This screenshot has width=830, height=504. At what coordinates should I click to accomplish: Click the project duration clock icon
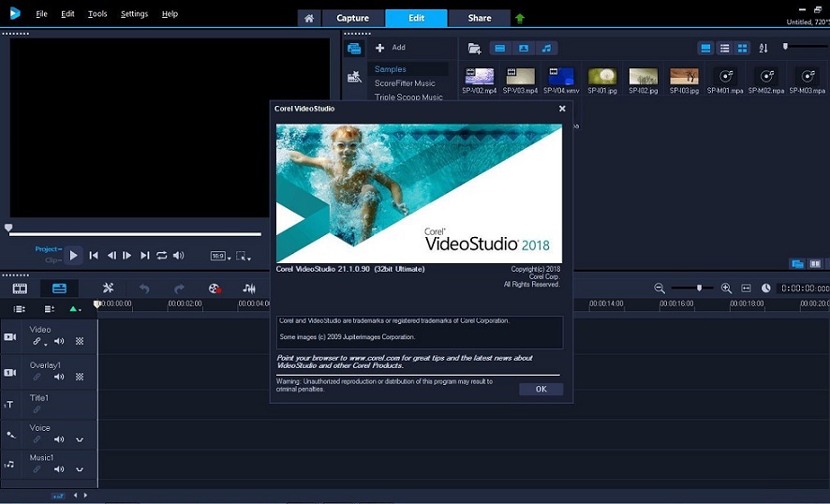[x=766, y=289]
